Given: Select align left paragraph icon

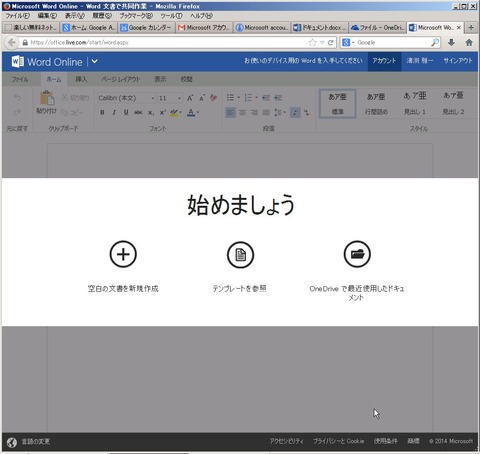Looking at the screenshot, I should coord(230,113).
